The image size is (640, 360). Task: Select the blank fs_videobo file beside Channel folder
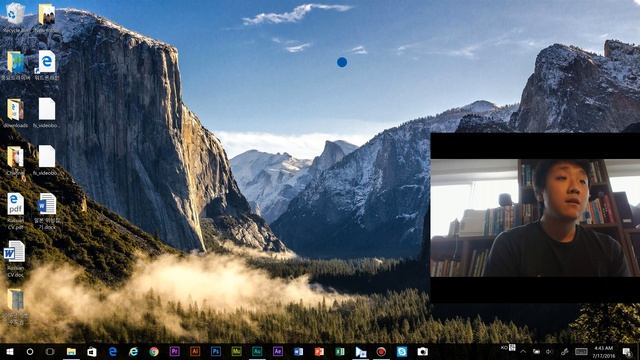[x=47, y=161]
